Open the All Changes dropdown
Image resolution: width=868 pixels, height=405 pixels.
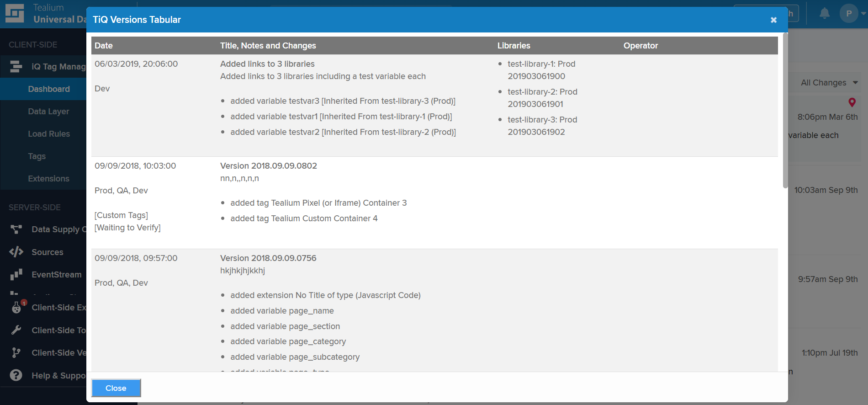(829, 83)
